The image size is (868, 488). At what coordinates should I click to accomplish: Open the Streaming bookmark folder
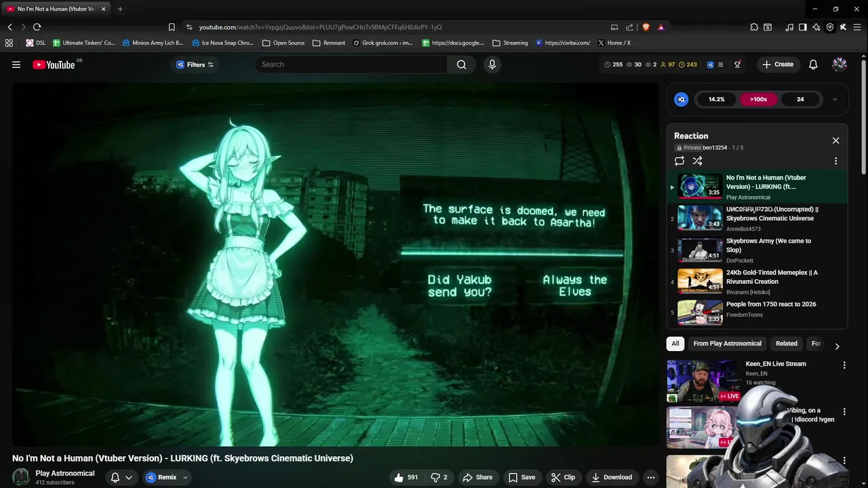tap(510, 43)
